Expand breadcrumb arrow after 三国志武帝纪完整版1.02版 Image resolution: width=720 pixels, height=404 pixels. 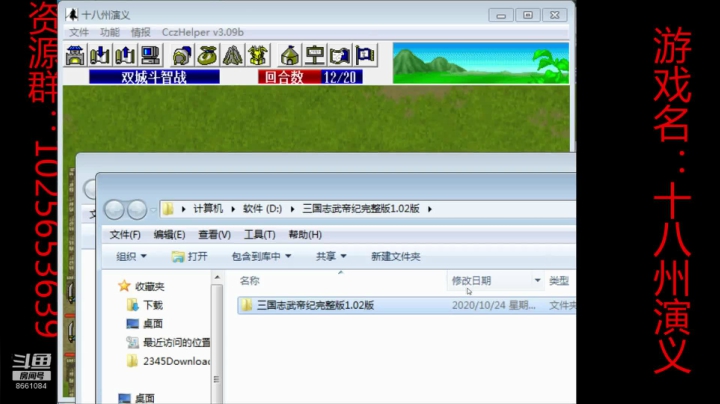pos(430,209)
